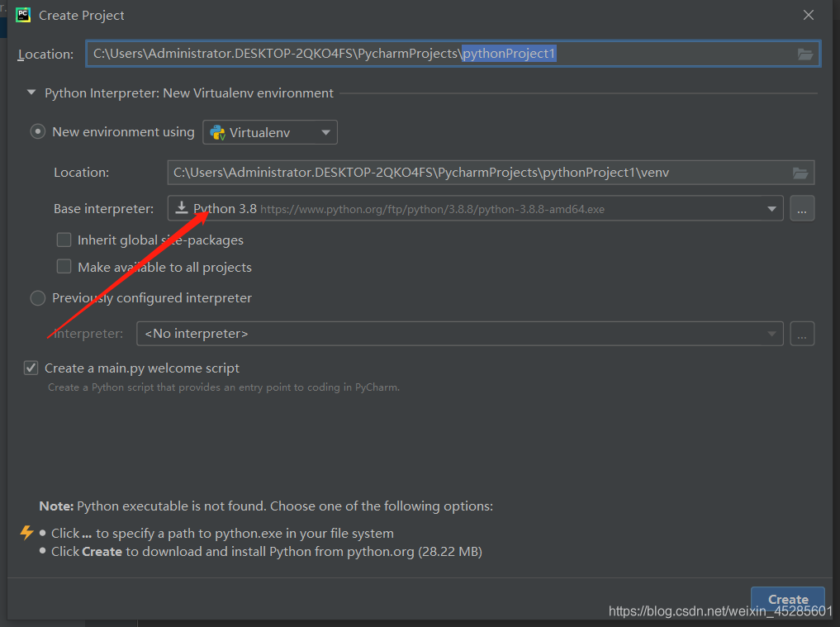
Task: Click the Python Interpreter: New Virtualenv environment heading
Action: point(189,93)
